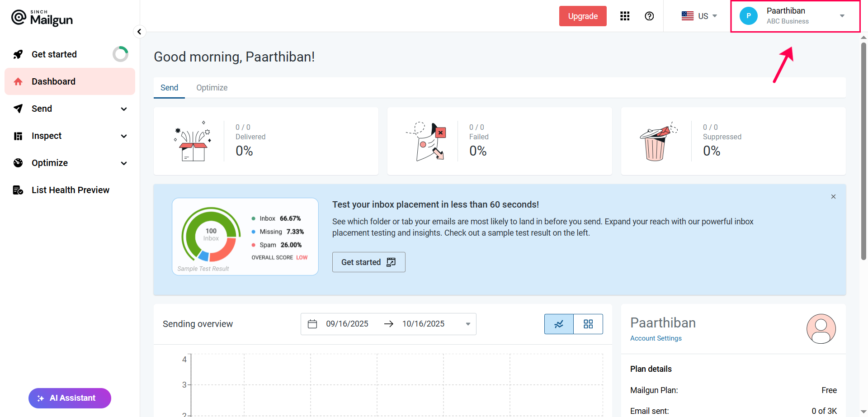Expand the Optimize sidebar section

70,163
